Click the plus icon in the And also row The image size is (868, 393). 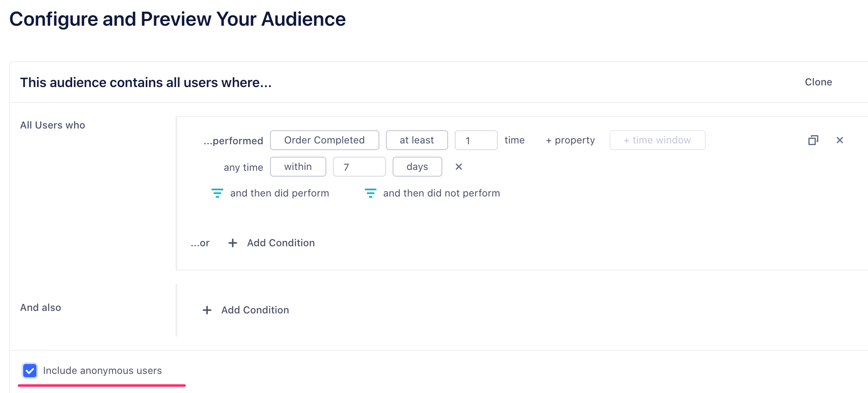207,310
